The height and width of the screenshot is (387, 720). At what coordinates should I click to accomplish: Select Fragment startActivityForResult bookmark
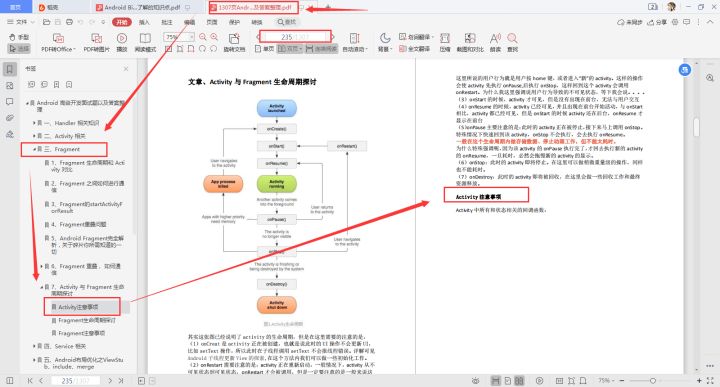point(84,207)
